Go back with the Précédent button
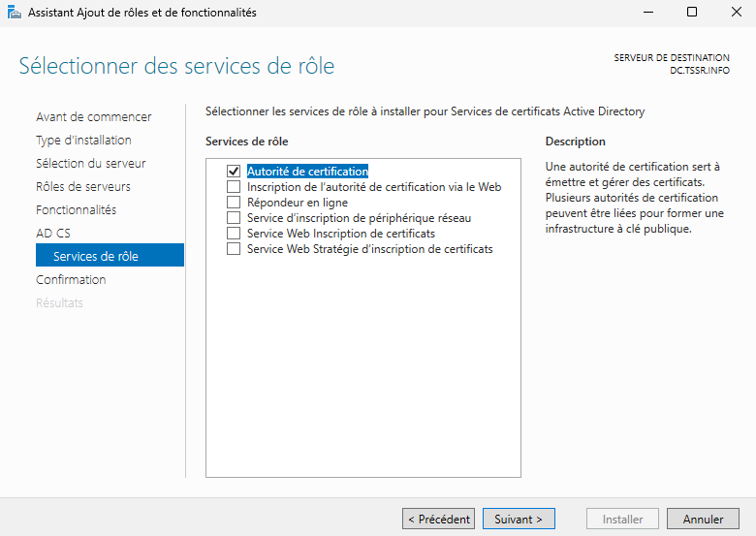This screenshot has width=756, height=536. pyautogui.click(x=438, y=520)
